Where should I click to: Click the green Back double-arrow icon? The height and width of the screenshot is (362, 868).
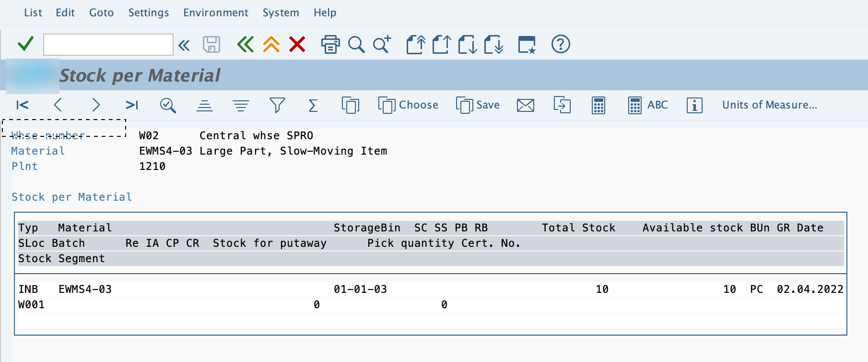[x=245, y=45]
